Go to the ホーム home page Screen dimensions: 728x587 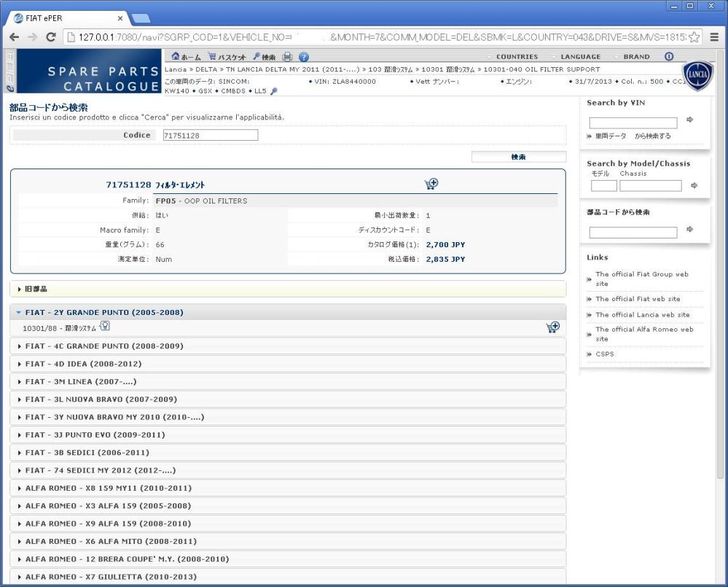(186, 57)
